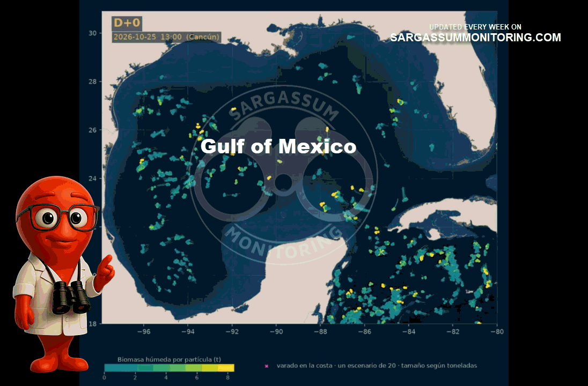588x386 pixels.
Task: Click the 'UPDATED EVERY WEEK ON' caption
Action: click(x=475, y=27)
